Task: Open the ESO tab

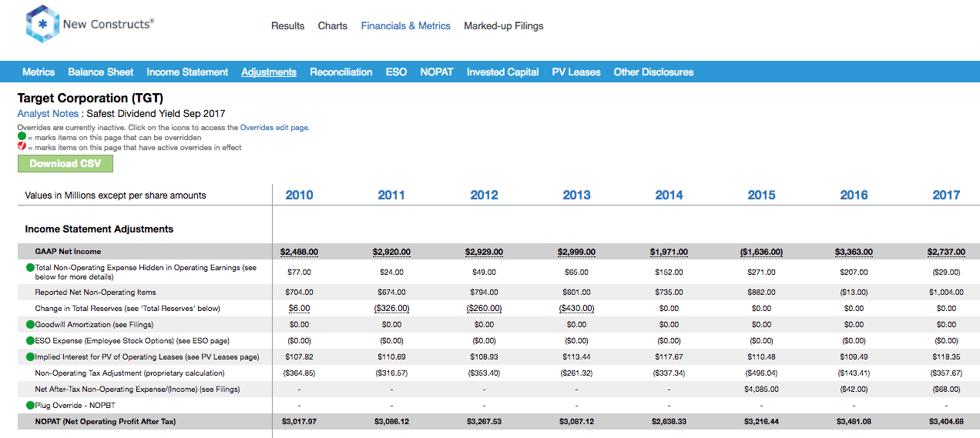Action: (396, 72)
